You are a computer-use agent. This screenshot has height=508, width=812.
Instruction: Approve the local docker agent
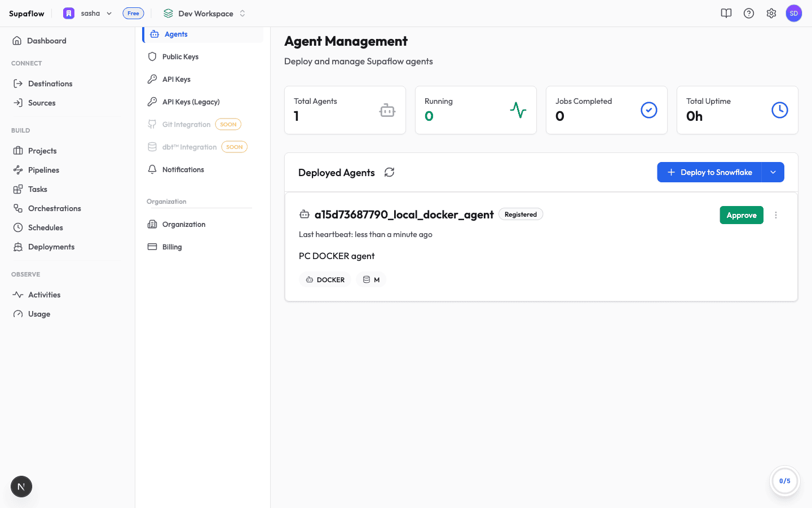[x=742, y=215]
